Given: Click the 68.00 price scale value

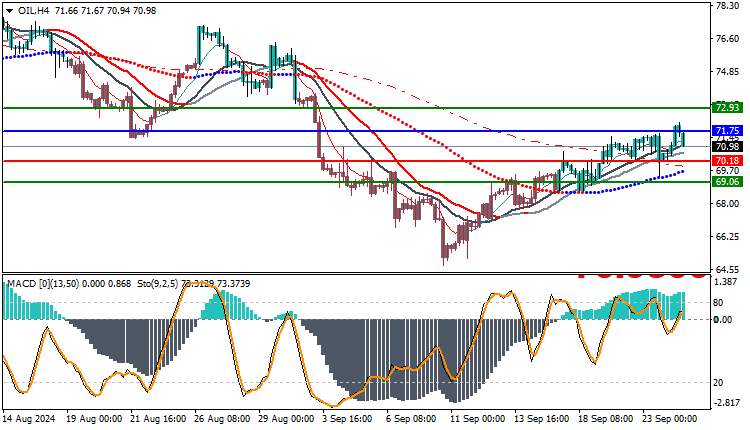Looking at the screenshot, I should (x=728, y=204).
